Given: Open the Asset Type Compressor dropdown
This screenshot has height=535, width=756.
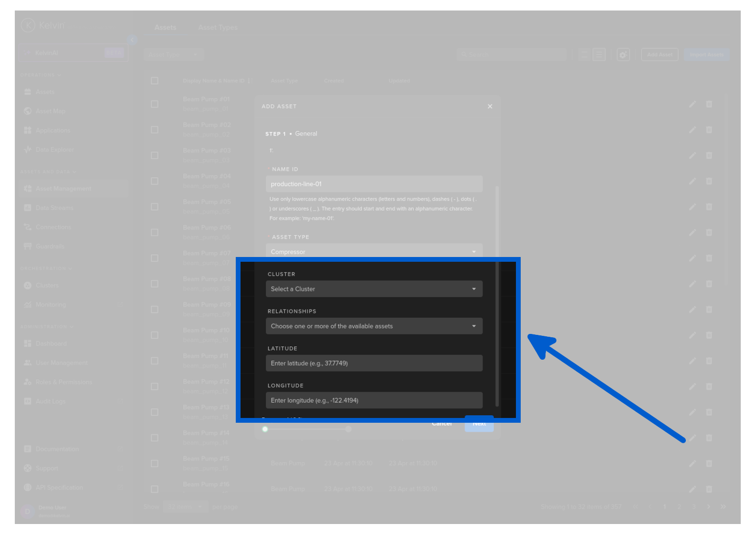Looking at the screenshot, I should (374, 251).
